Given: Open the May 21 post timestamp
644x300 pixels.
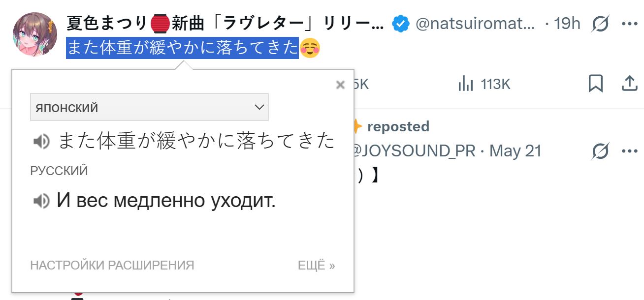Looking at the screenshot, I should coord(515,151).
